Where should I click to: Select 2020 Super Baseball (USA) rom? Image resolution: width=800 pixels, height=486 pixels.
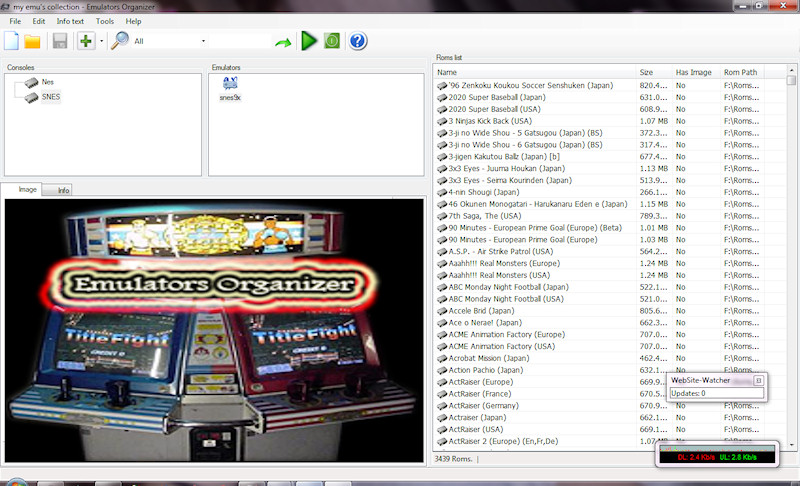click(494, 109)
